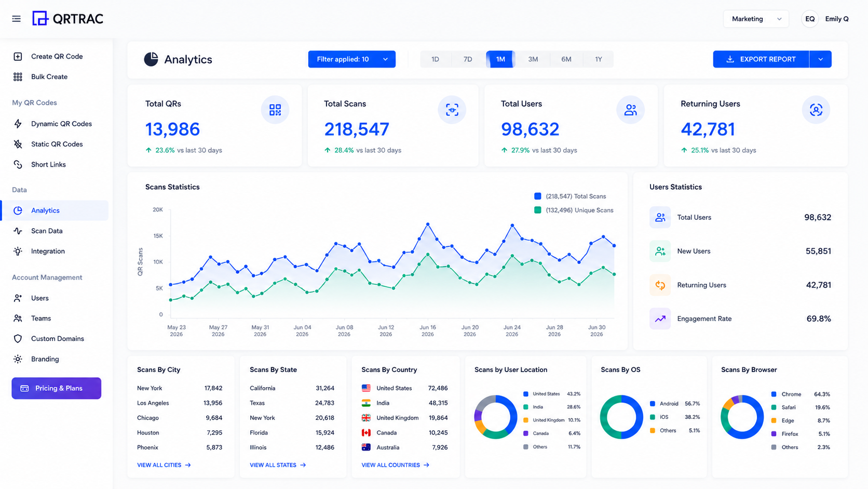This screenshot has height=489, width=868.
Task: Select the 1M time range
Action: click(500, 59)
